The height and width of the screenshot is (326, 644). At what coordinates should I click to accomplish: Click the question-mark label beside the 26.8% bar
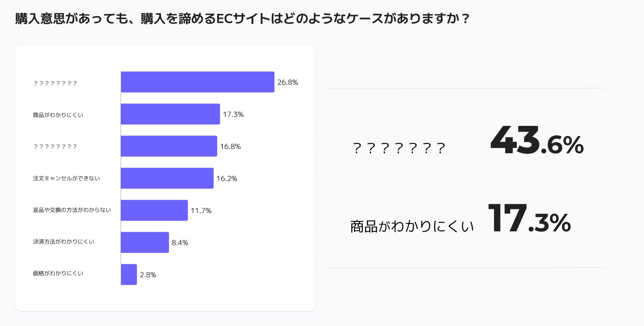[x=55, y=83]
